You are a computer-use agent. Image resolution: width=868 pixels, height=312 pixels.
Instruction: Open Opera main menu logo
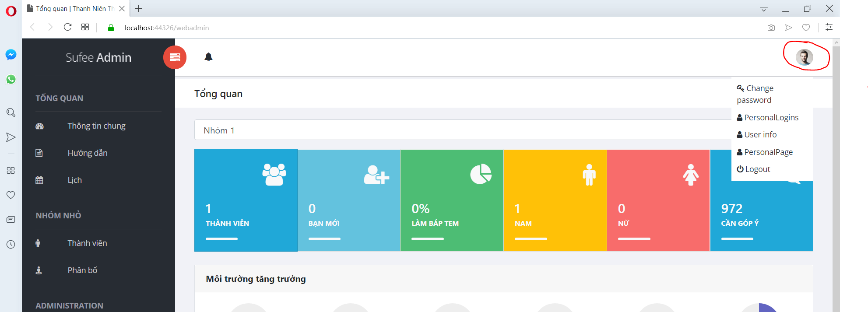point(11,11)
